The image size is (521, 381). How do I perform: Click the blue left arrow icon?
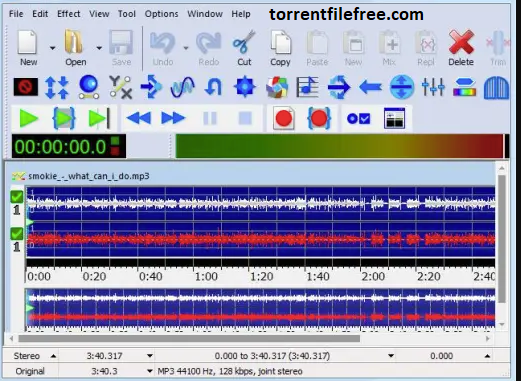[x=370, y=87]
